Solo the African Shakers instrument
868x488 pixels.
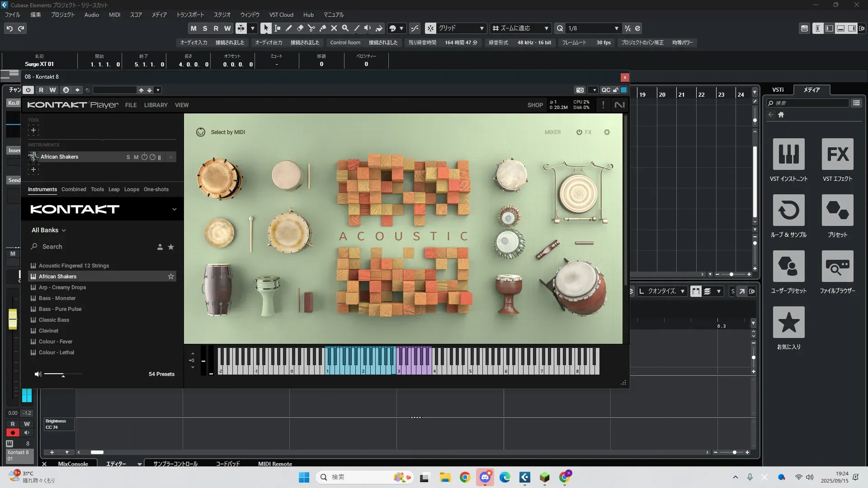click(x=128, y=157)
